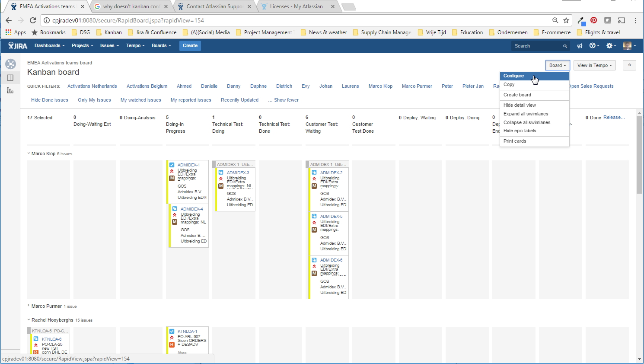Viewport: 644px width, 364px height.
Task: Collapse the Marco Klop swimlane
Action: click(x=29, y=153)
